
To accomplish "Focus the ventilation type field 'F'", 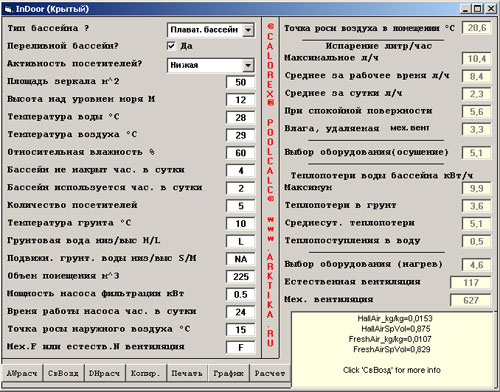I will pyautogui.click(x=241, y=347).
